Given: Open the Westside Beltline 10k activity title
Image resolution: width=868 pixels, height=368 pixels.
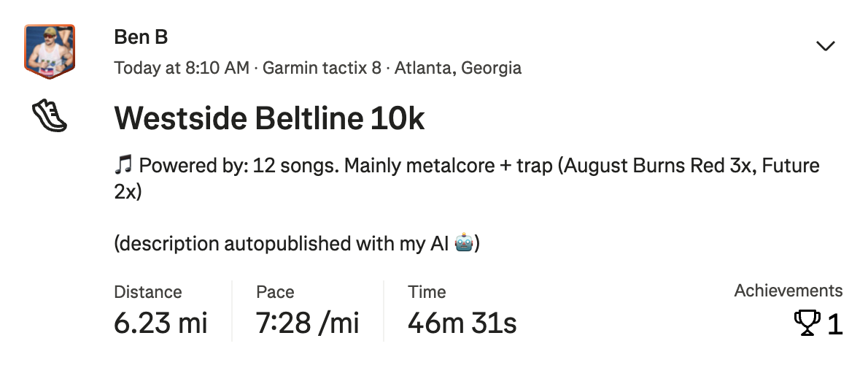Looking at the screenshot, I should point(269,118).
